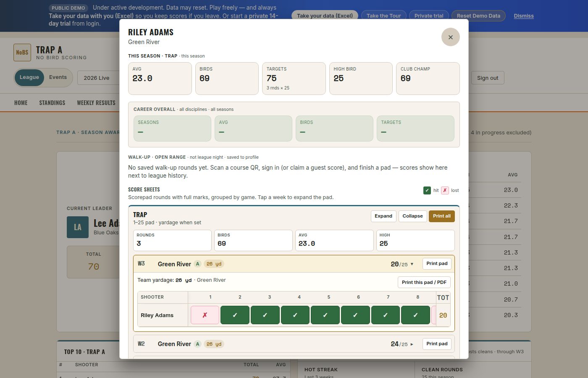Click the AVG 23.0 season stat card
588x378 pixels.
(x=160, y=79)
